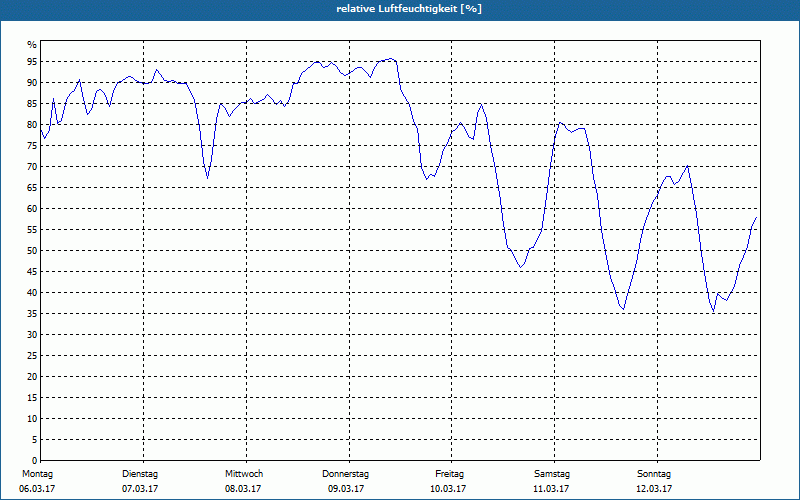Click the '80' y-axis value
Viewport: 800px width, 500px height.
coord(32,124)
